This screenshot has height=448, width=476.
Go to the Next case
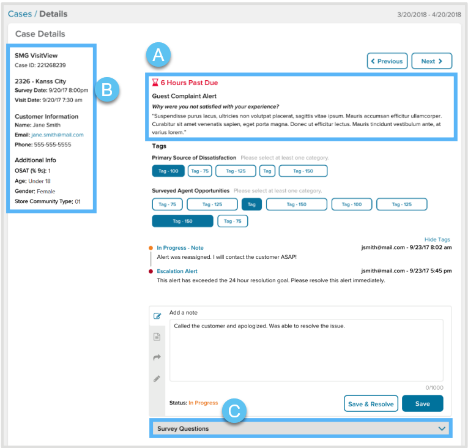[x=431, y=61]
